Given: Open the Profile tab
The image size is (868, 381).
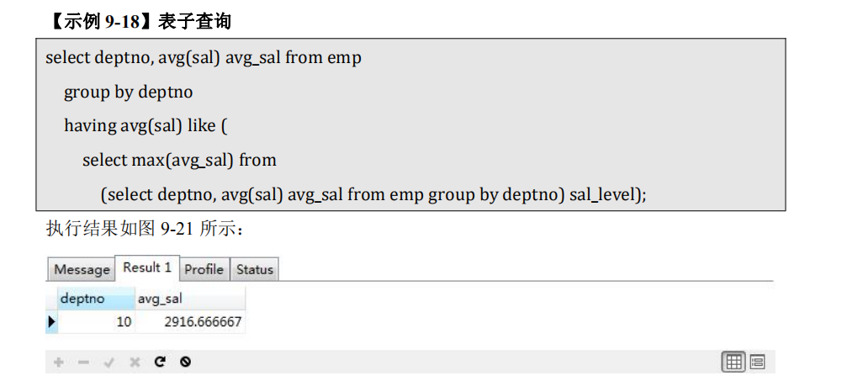Looking at the screenshot, I should pyautogui.click(x=204, y=270).
